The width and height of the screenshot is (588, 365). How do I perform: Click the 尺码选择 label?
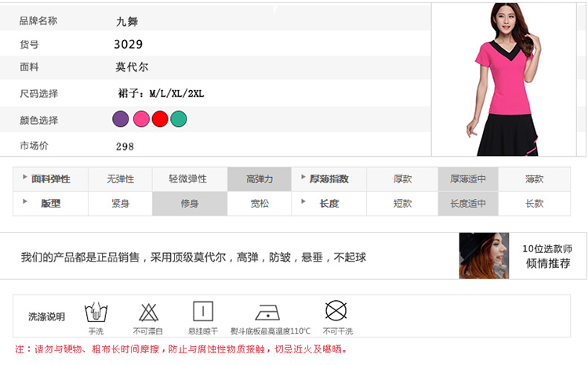[x=39, y=93]
